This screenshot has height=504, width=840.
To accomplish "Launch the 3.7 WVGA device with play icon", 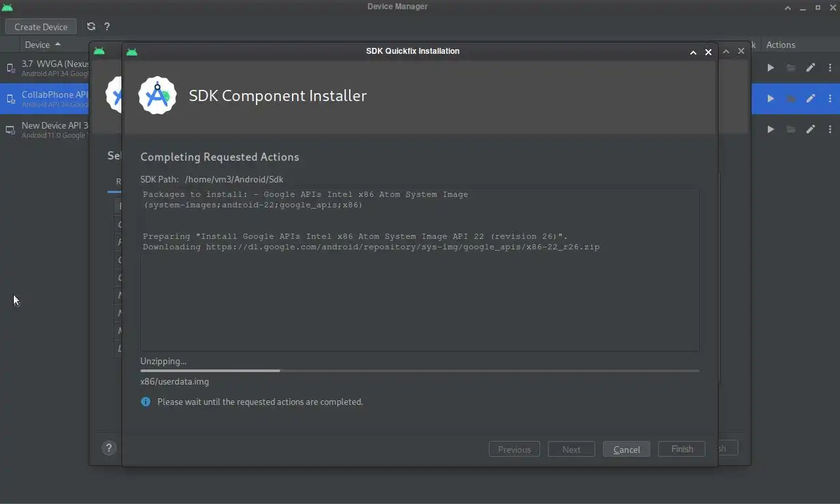I will (x=770, y=68).
